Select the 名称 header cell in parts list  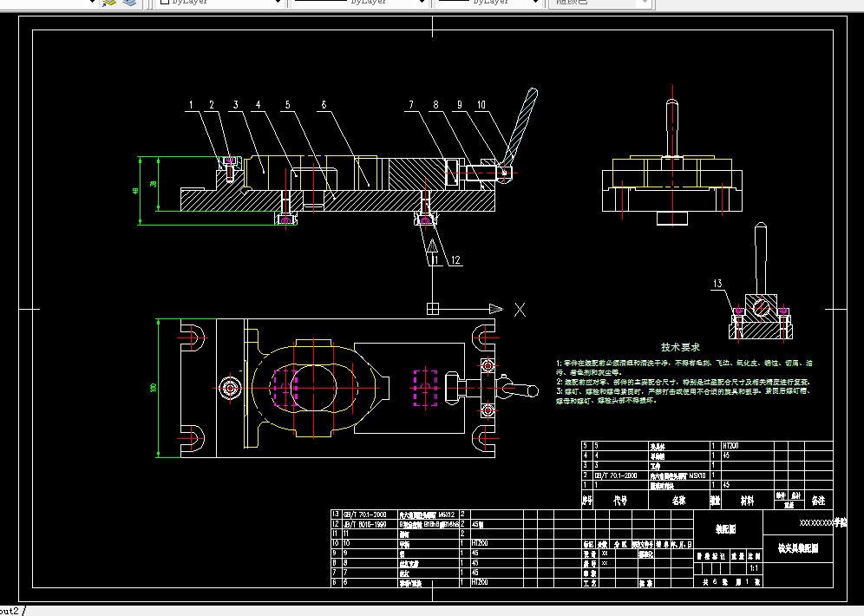click(679, 501)
